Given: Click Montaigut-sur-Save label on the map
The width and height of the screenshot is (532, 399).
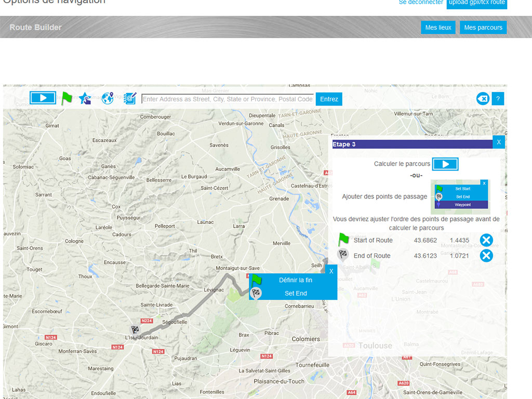Looking at the screenshot, I should 237,268.
